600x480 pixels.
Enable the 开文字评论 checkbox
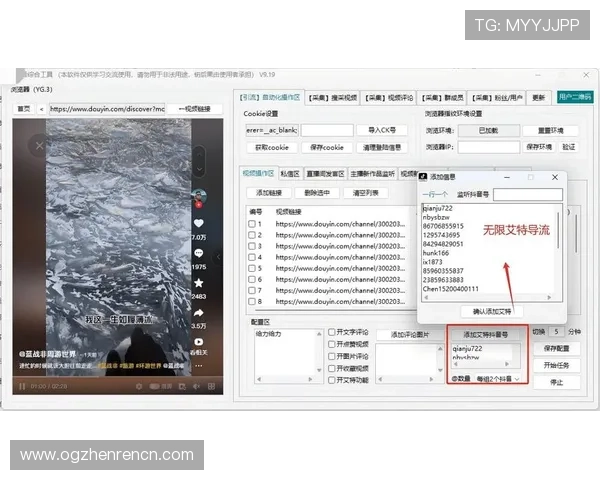click(x=332, y=332)
